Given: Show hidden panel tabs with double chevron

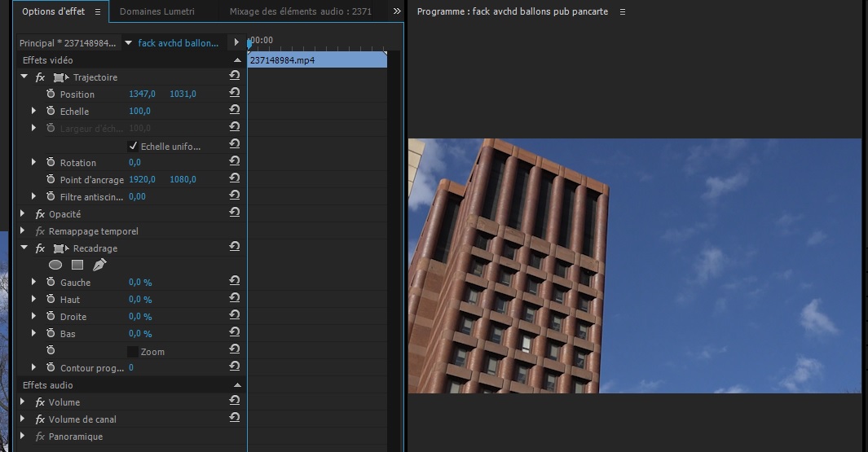Looking at the screenshot, I should click(x=397, y=12).
